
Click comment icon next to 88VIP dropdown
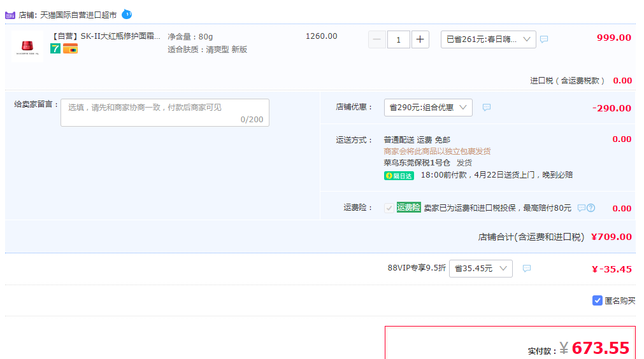click(527, 269)
